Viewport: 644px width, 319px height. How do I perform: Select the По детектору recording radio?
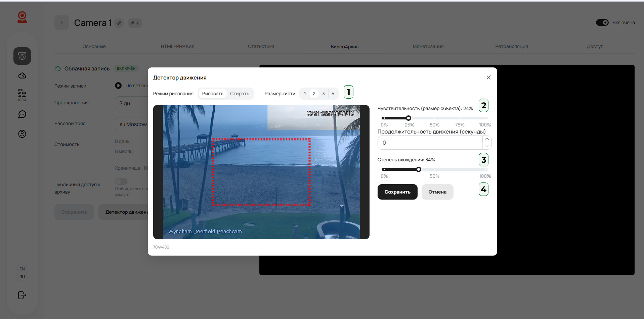118,86
